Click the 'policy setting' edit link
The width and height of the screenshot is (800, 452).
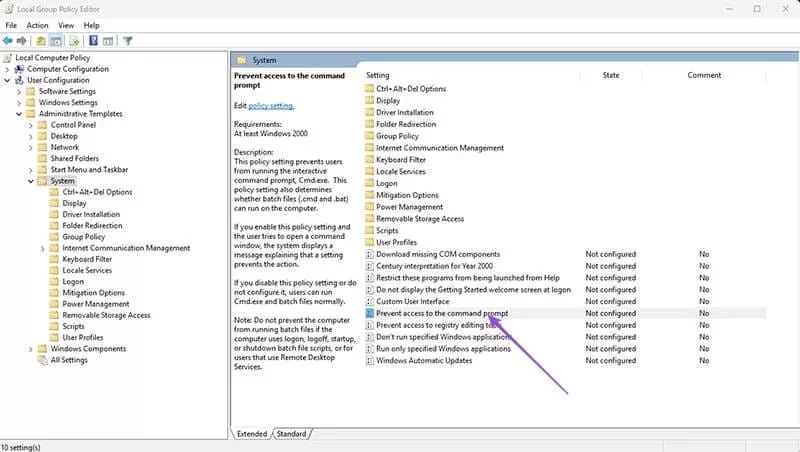point(271,105)
